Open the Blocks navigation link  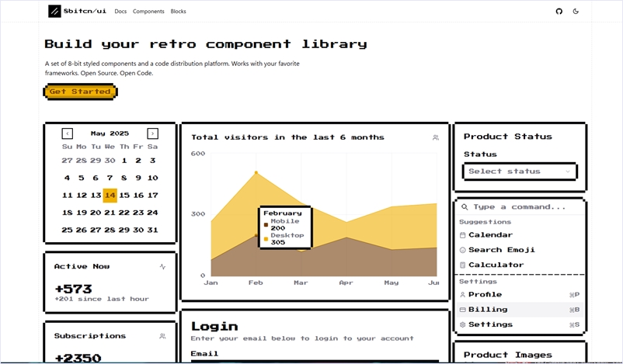pos(178,12)
